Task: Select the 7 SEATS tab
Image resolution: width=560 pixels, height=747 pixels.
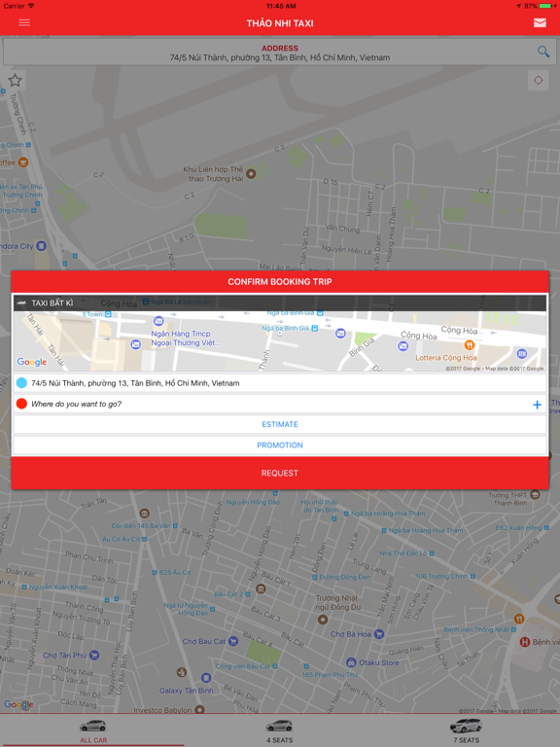Action: (466, 730)
